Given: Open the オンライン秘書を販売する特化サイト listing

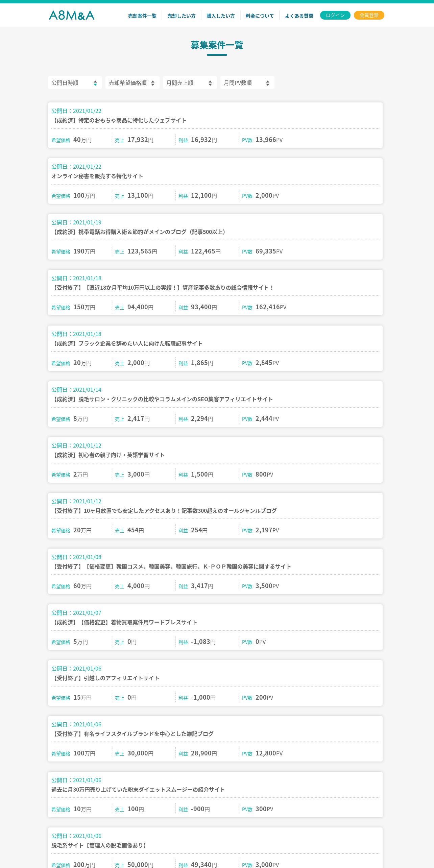Looking at the screenshot, I should point(215,181).
